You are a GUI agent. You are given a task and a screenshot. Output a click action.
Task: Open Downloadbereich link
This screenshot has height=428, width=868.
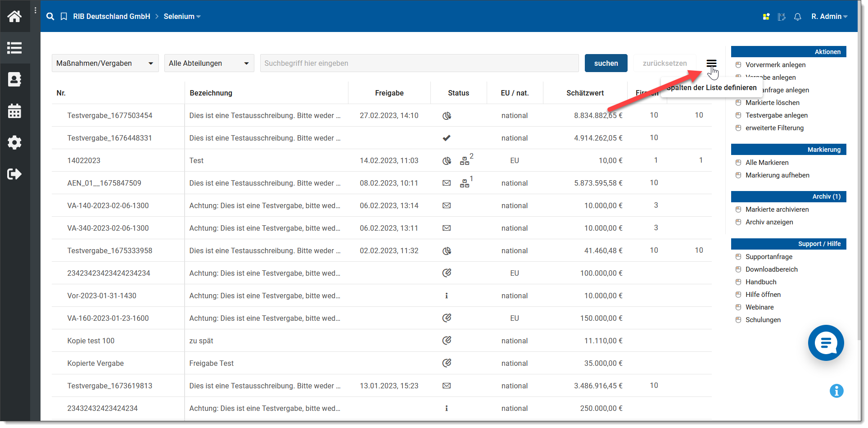pos(772,269)
